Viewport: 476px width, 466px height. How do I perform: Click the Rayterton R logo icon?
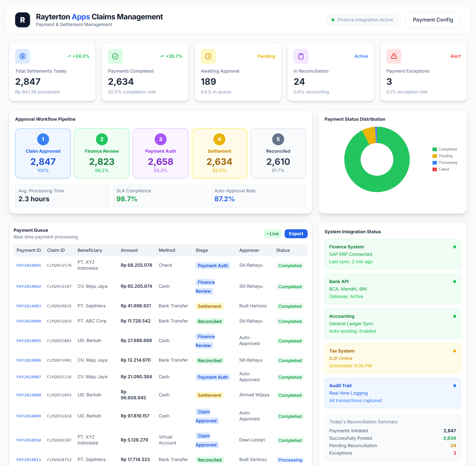point(23,20)
